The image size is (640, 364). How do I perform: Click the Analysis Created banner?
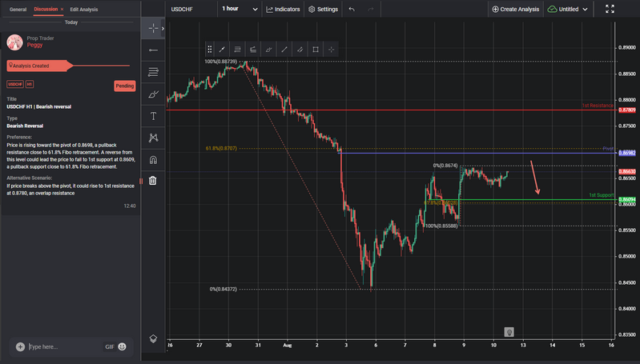pos(39,66)
